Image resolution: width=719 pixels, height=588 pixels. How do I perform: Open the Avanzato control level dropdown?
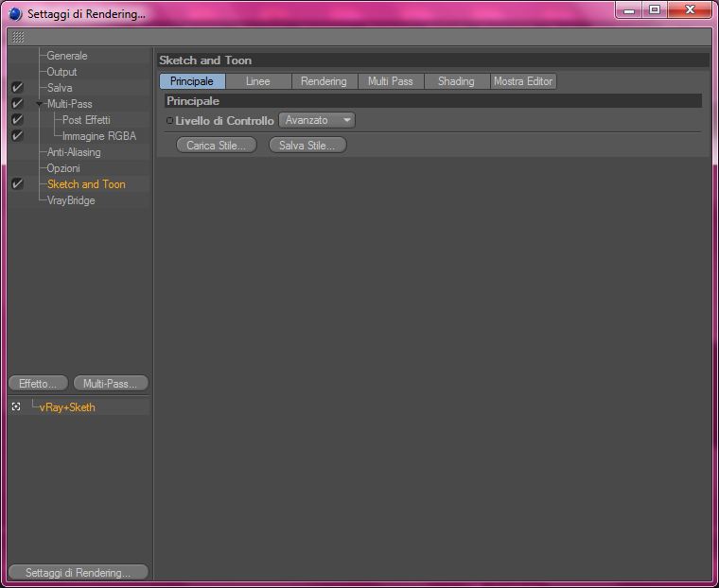click(317, 120)
